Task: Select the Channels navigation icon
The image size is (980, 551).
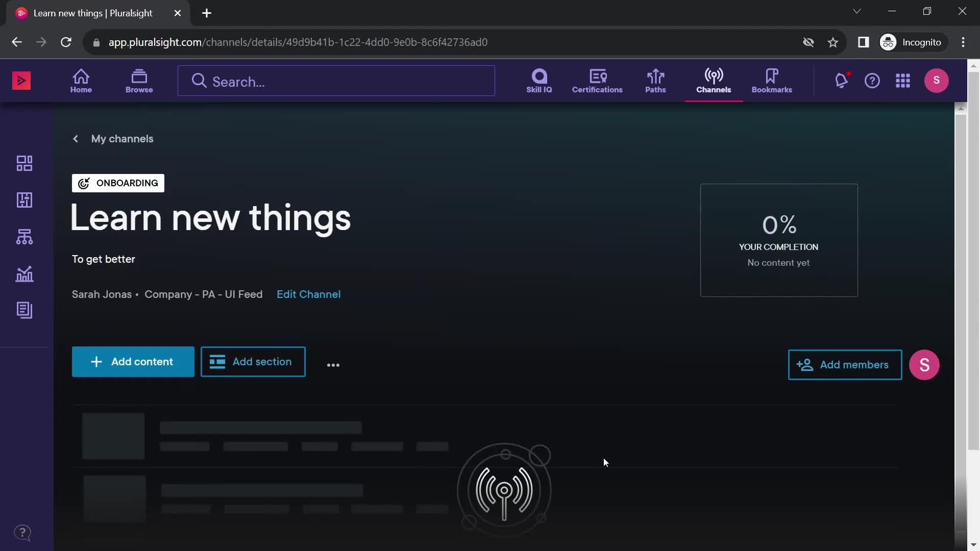Action: pos(714,80)
